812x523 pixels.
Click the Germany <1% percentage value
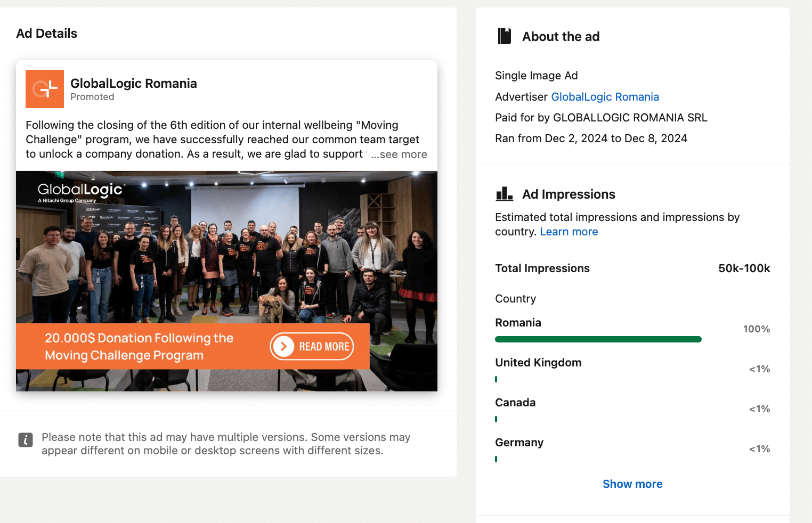(x=759, y=449)
